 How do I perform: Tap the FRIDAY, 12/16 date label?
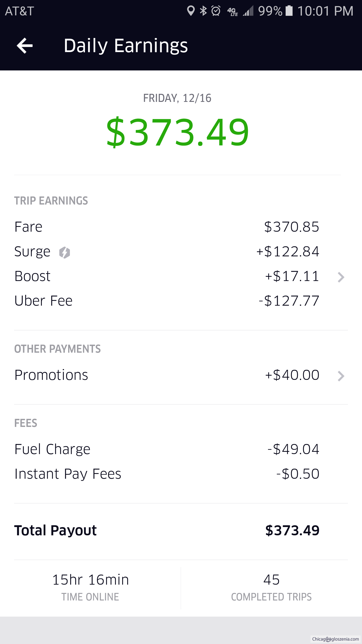(177, 98)
